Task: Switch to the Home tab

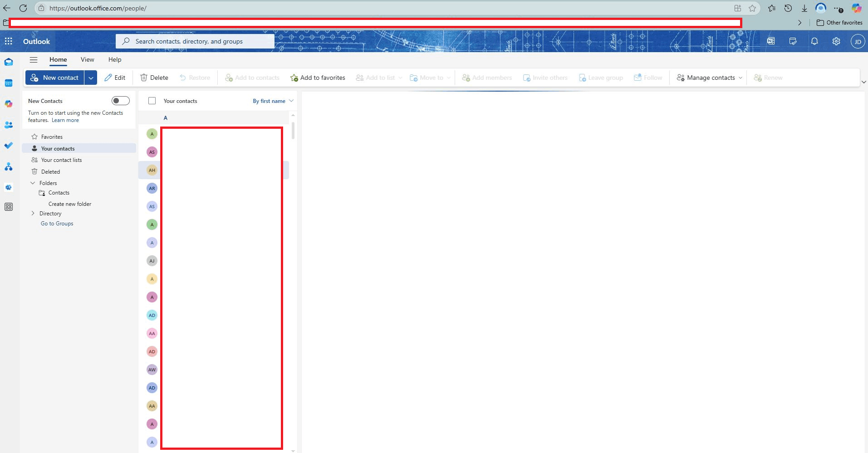Action: (58, 59)
